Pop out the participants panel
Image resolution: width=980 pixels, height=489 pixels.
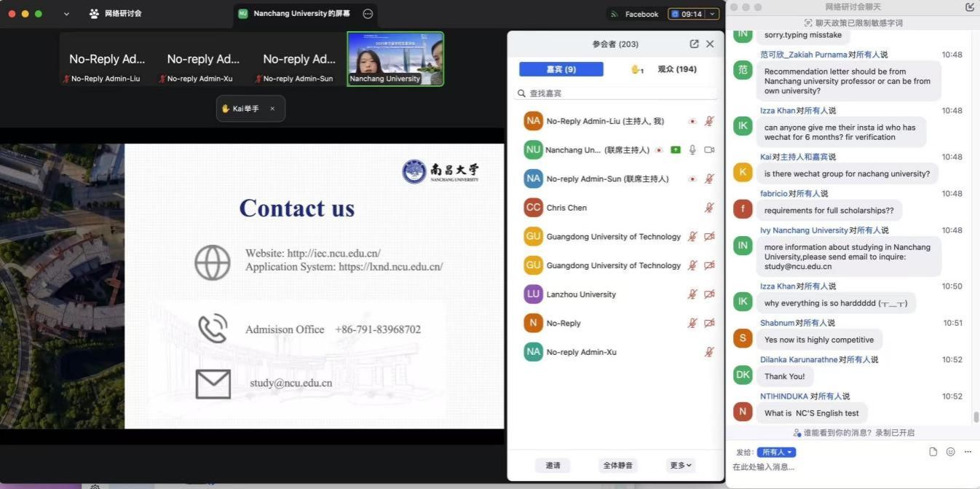(694, 44)
